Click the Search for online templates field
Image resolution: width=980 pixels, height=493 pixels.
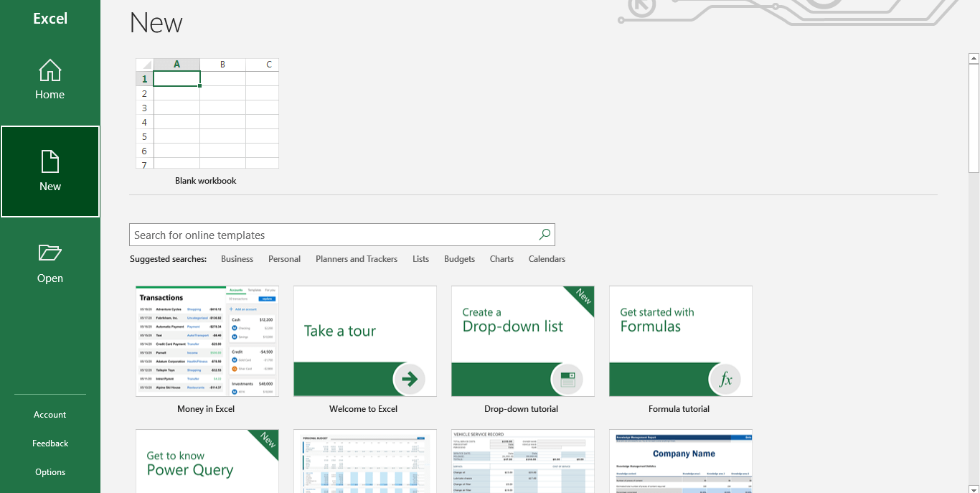click(342, 235)
